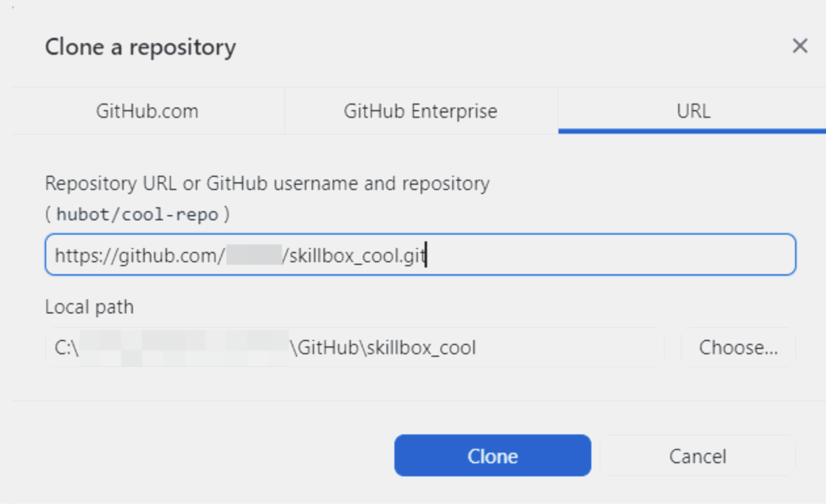Click the repository URL input field
This screenshot has height=504, width=826.
pos(590,255)
